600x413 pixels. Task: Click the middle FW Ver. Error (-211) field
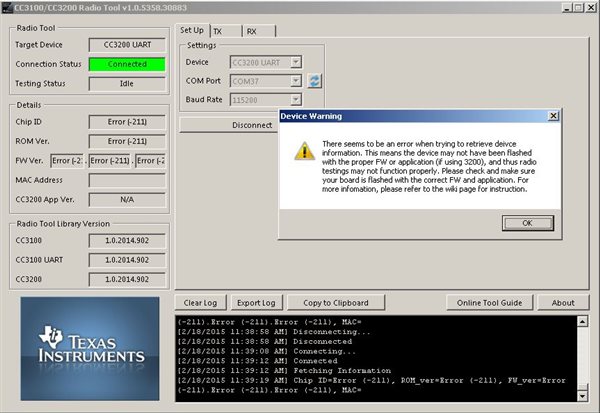[110, 161]
